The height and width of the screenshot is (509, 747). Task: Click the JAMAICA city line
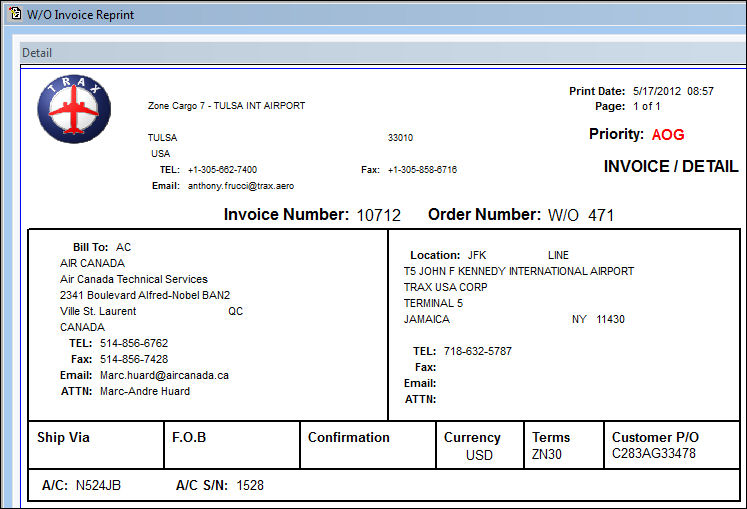(427, 319)
